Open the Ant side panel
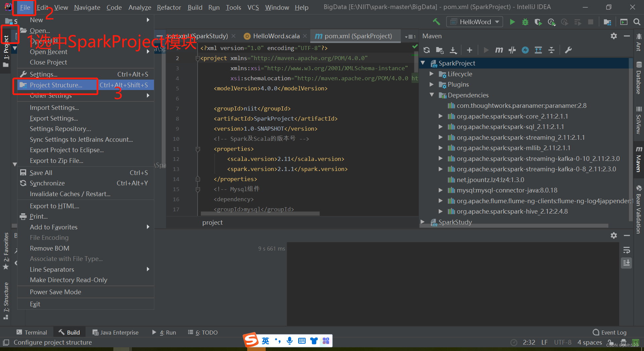This screenshot has width=644, height=351. pyautogui.click(x=639, y=42)
